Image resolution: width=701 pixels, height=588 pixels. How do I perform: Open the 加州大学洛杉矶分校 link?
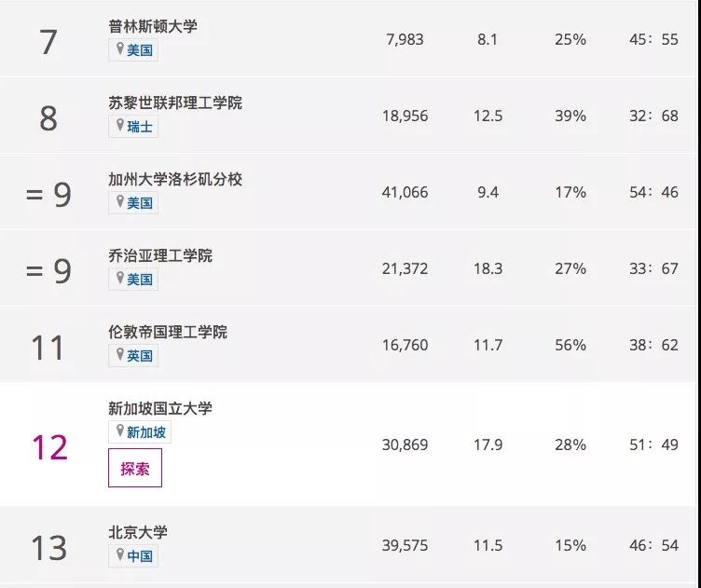pos(175,179)
